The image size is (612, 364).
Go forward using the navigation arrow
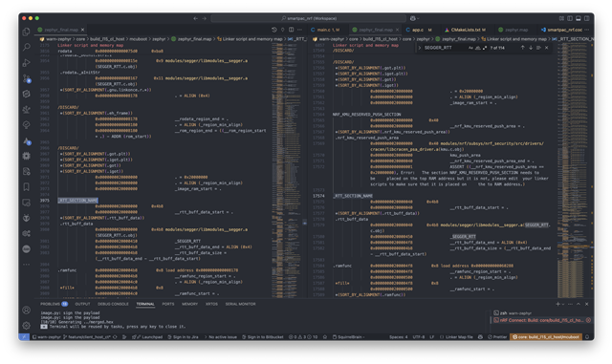204,18
